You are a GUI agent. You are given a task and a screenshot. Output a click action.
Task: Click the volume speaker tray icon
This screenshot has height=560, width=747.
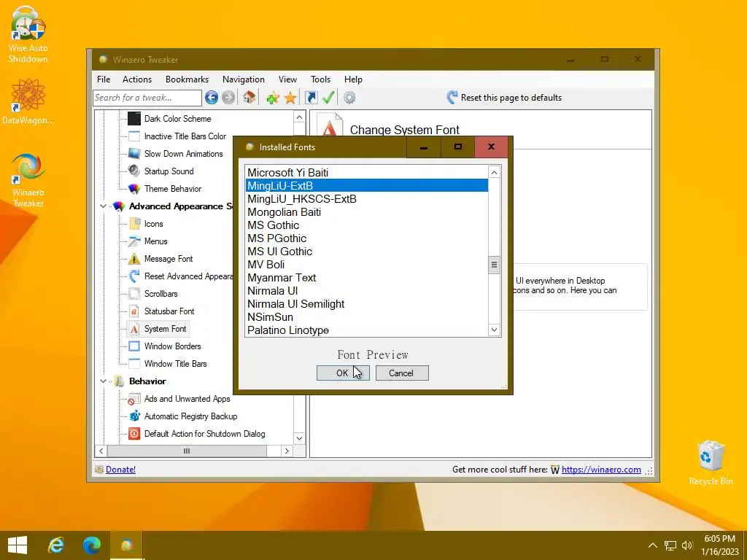coord(687,545)
